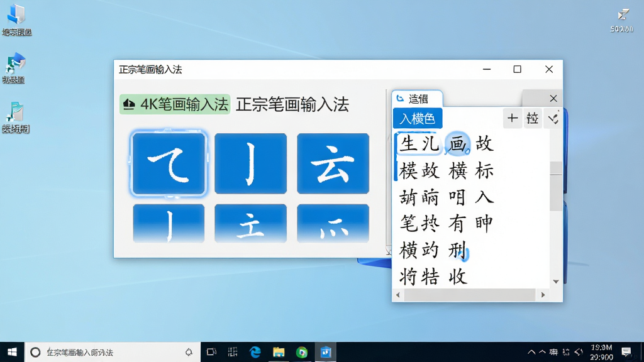Select the second desktop icon with blue flag
The height and width of the screenshot is (362, 644).
(14, 68)
